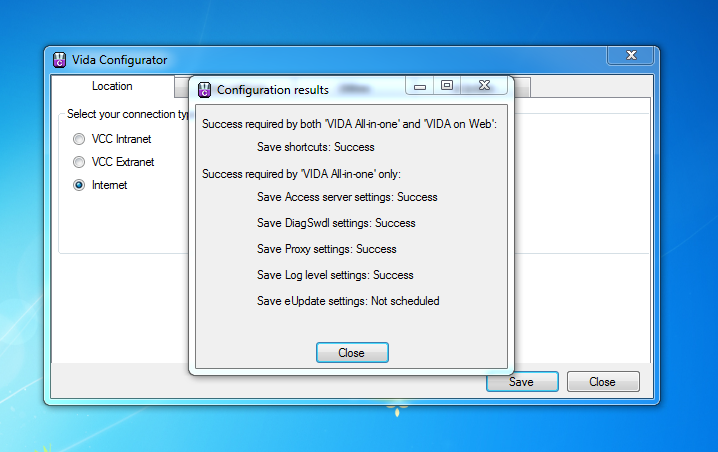This screenshot has width=718, height=452.
Task: Click the 'Save shortcuts: Success' result line
Action: pyautogui.click(x=315, y=147)
